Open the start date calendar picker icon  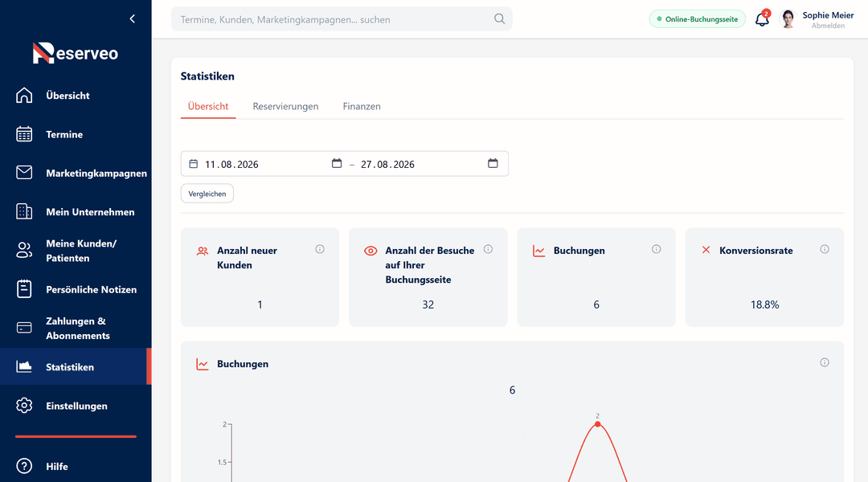pyautogui.click(x=337, y=163)
